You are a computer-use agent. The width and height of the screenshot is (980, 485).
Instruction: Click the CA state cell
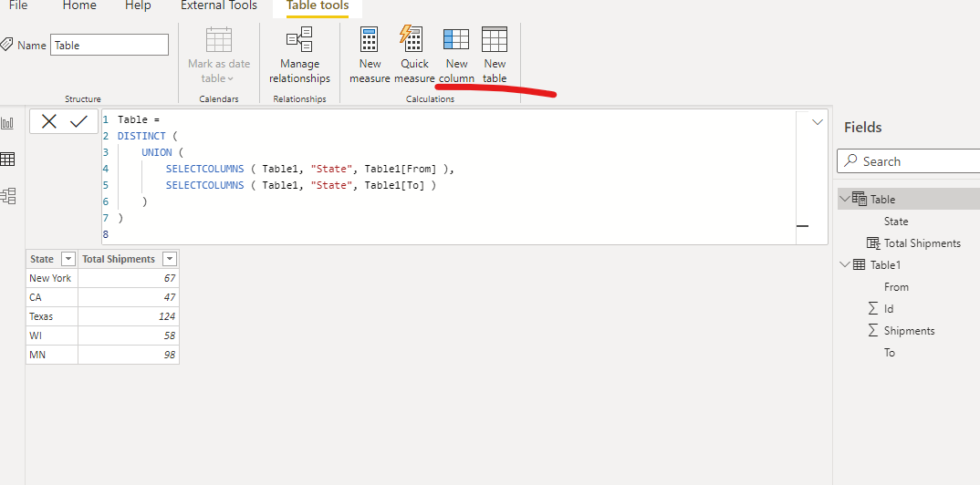pyautogui.click(x=52, y=297)
